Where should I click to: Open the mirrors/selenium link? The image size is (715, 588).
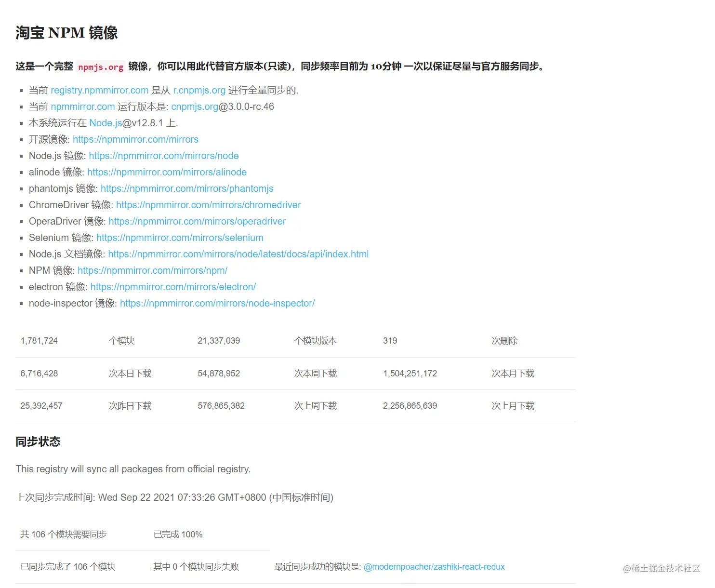[x=180, y=238]
